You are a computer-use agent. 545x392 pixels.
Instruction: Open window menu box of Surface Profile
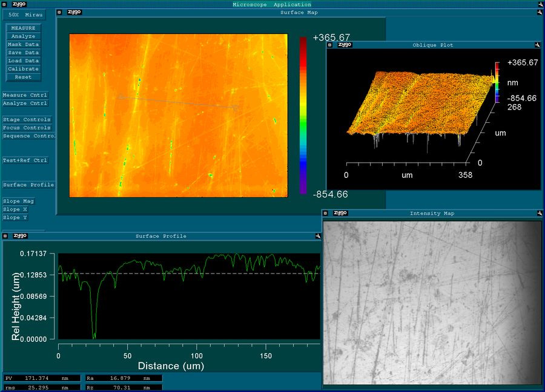tap(5, 236)
